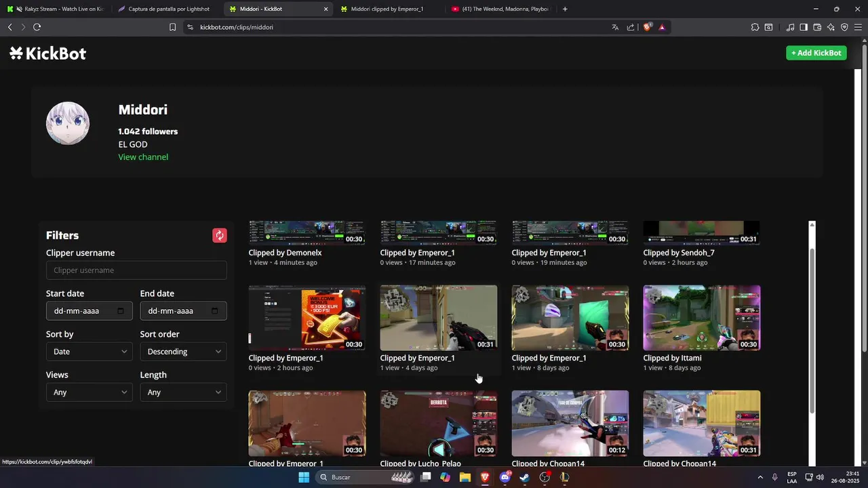Open the Start date calendar picker icon

121,310
